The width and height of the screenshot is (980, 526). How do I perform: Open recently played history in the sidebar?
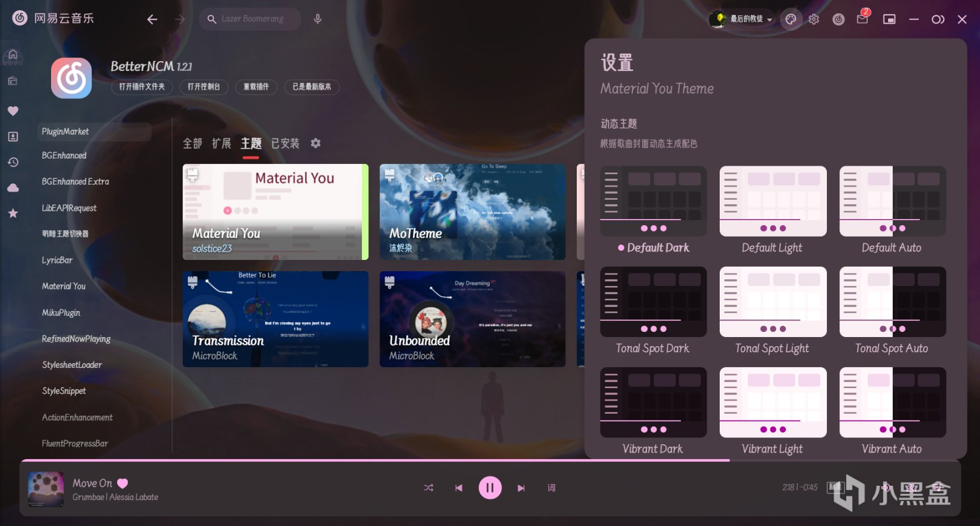13,162
